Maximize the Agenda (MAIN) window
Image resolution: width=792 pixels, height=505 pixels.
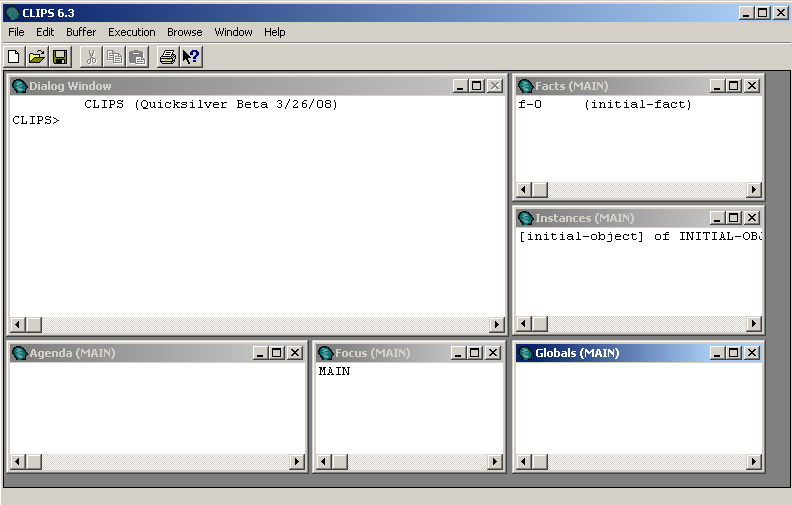277,352
